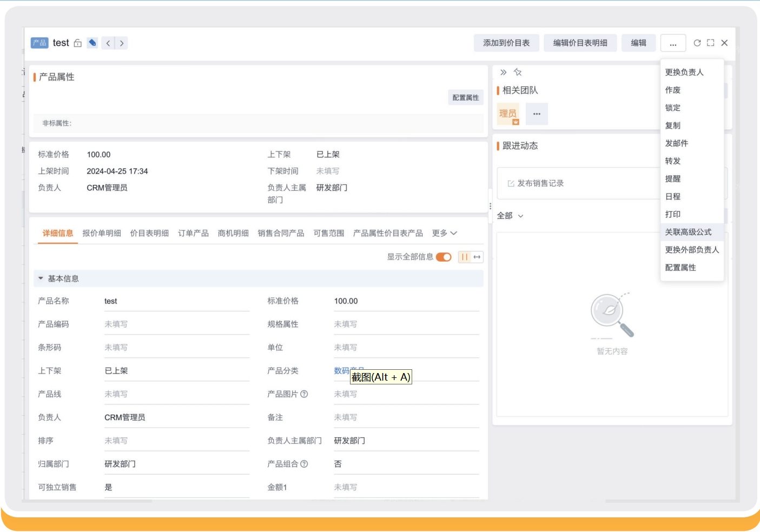Screen dimensions: 760x532
Task: Switch to 商机明细 tab
Action: click(x=233, y=233)
